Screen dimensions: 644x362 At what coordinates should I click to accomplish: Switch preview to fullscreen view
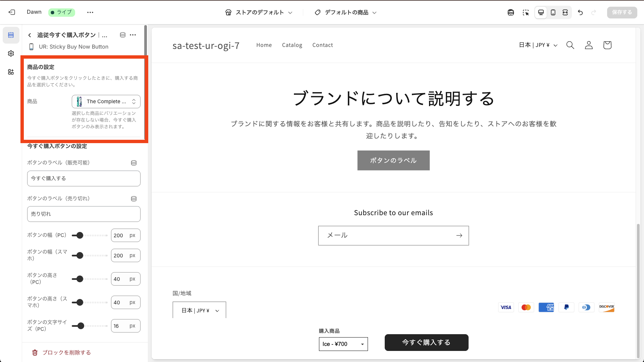[x=566, y=12]
